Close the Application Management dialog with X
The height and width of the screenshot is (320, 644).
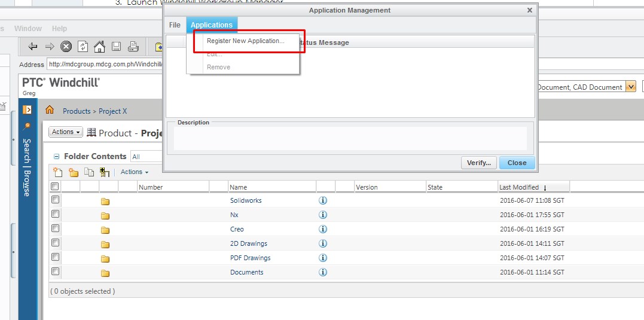click(x=530, y=10)
